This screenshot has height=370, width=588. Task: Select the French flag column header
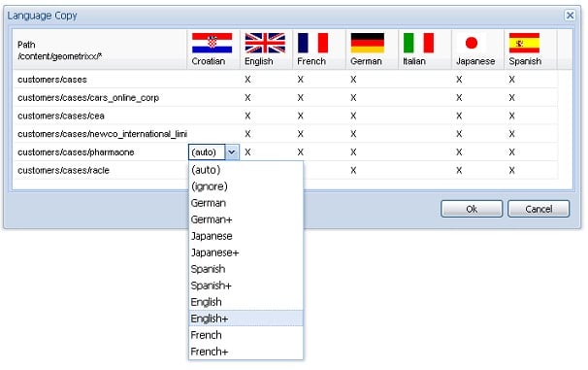coord(319,50)
